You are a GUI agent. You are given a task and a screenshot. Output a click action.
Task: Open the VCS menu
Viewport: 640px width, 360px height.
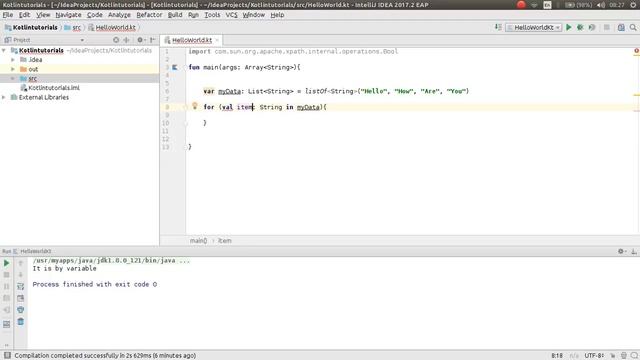(x=231, y=15)
